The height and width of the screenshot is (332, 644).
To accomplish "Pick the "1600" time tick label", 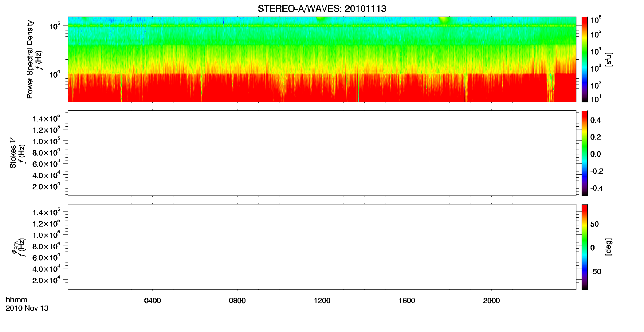I will tap(407, 301).
